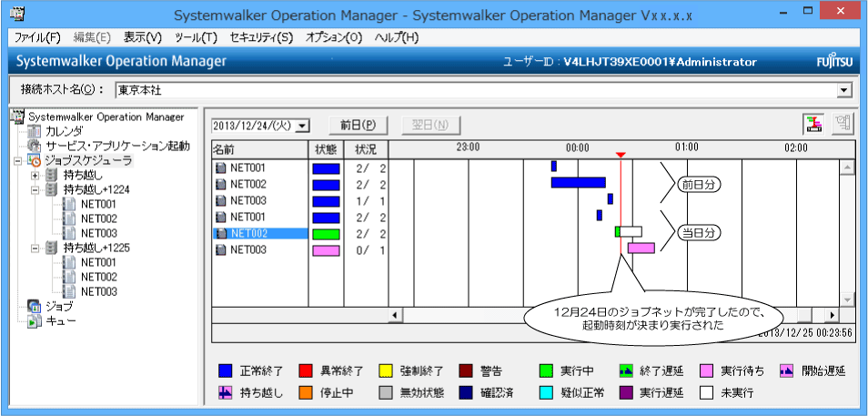Click the 疑似正常 cyan legend swatch
This screenshot has width=868, height=416.
pyautogui.click(x=546, y=392)
